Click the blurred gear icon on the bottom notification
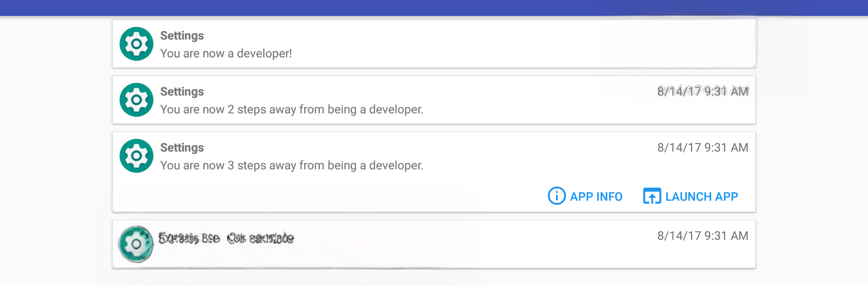 (x=136, y=244)
